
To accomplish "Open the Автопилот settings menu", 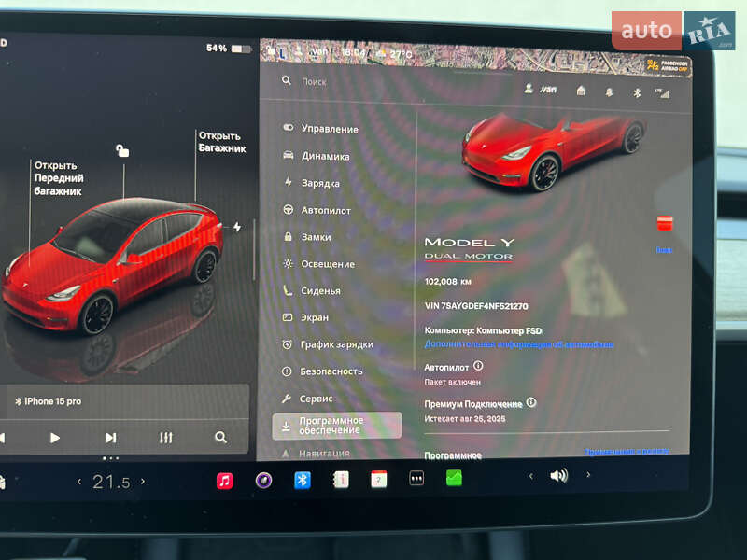I will (325, 210).
